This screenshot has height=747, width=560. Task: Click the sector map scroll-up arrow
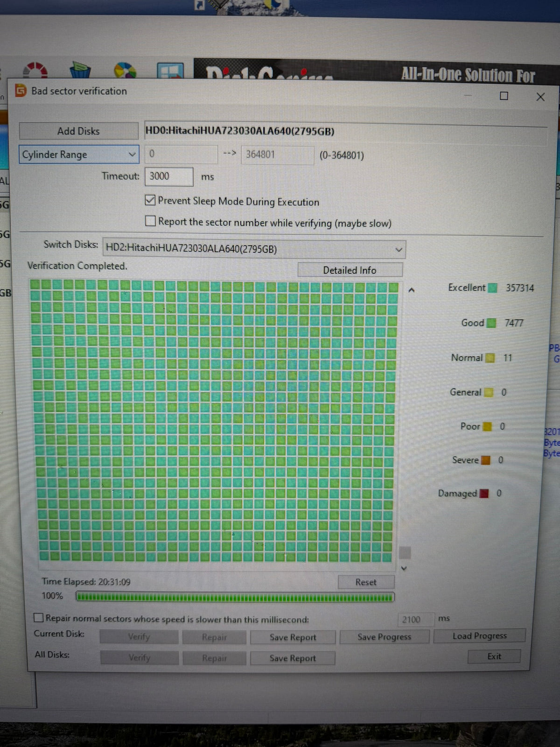(411, 290)
